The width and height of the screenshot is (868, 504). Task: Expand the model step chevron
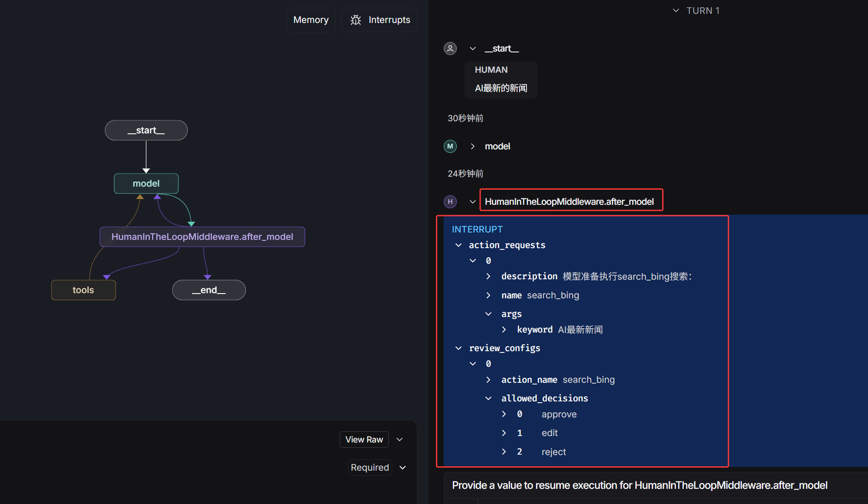coord(473,146)
